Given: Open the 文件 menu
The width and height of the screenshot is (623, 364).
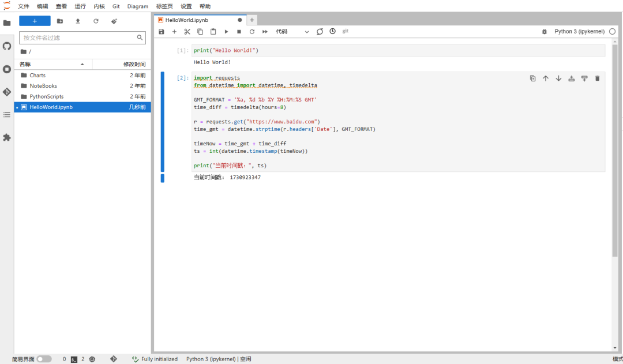Looking at the screenshot, I should pyautogui.click(x=24, y=6).
